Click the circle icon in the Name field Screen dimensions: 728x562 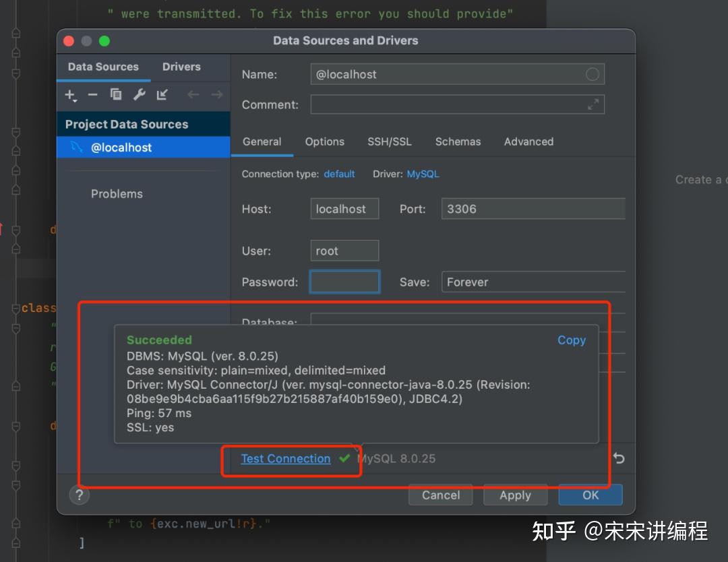click(x=592, y=74)
